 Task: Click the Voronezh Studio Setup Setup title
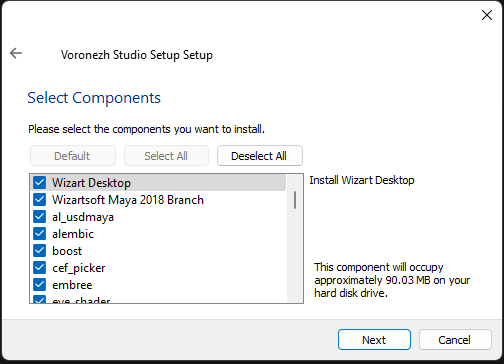[x=137, y=55]
